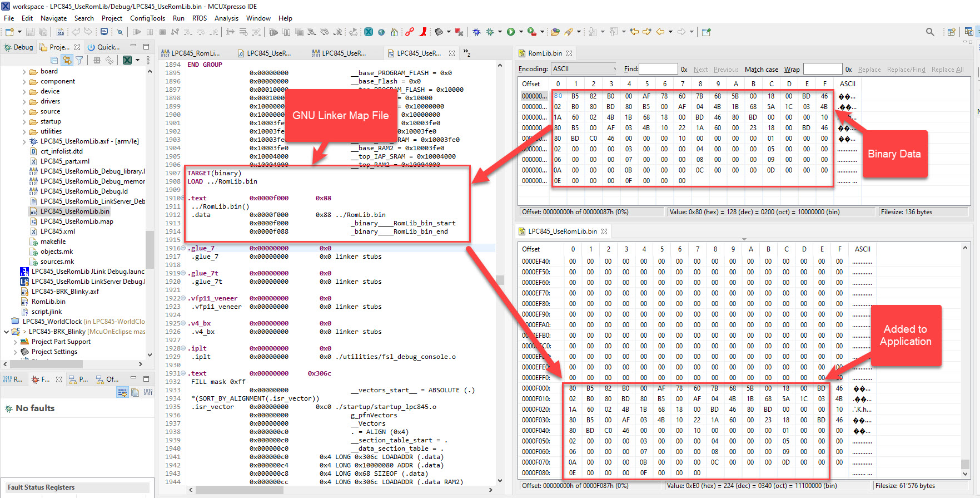Viewport: 980px width, 498px height.
Task: Toggle the highlighted arrow-list icon in Faults view
Action: pyautogui.click(x=123, y=393)
